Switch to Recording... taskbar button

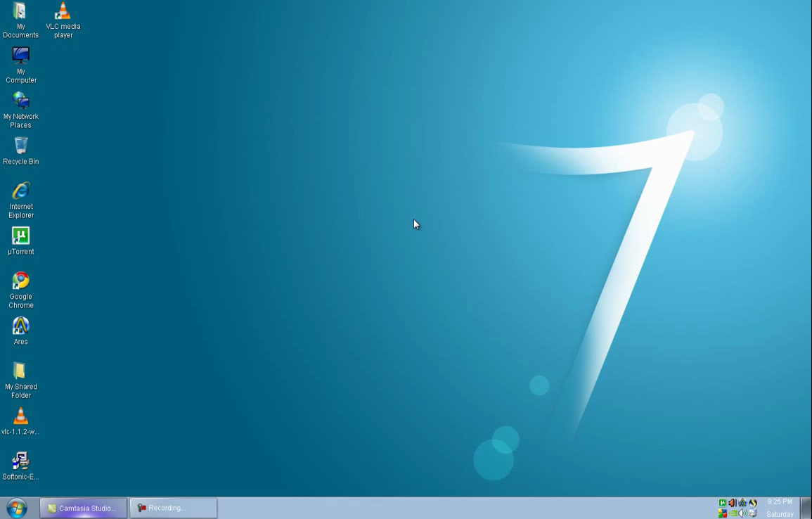173,508
